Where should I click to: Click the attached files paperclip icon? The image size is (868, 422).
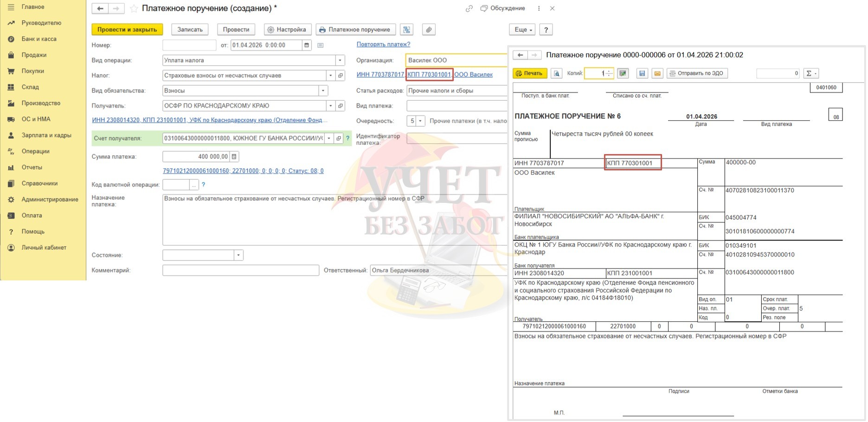(x=429, y=30)
